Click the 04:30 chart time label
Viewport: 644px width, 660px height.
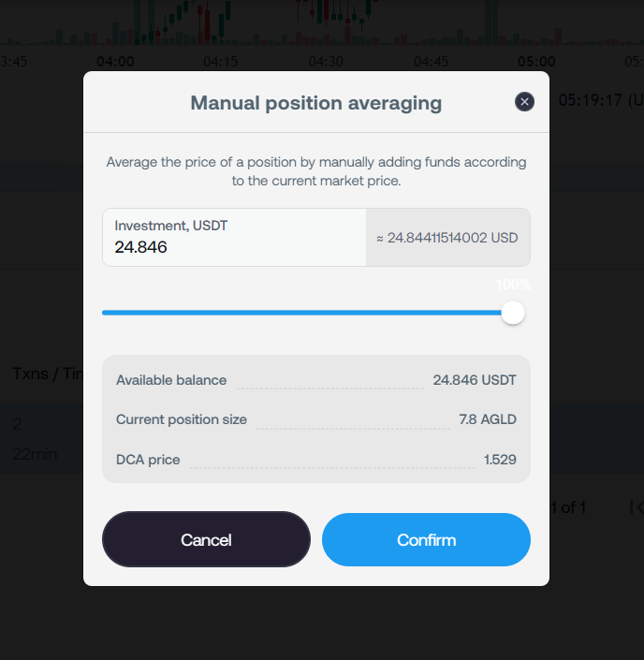point(326,62)
